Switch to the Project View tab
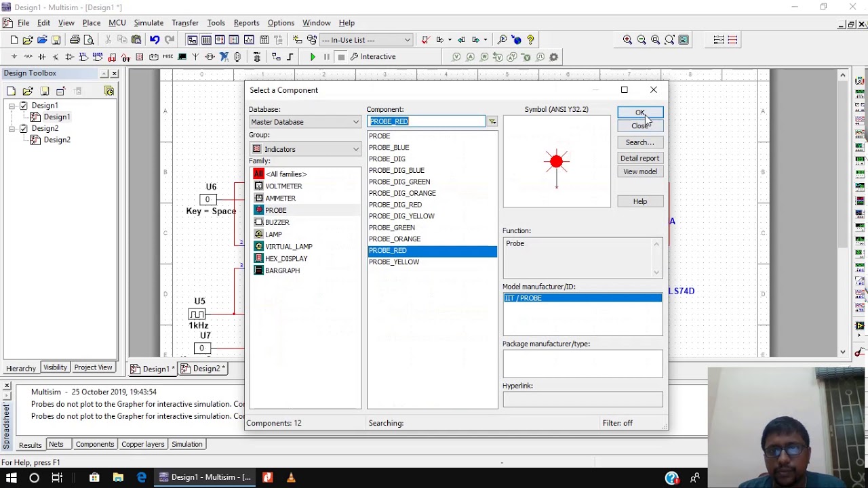The height and width of the screenshot is (488, 868). pyautogui.click(x=93, y=367)
